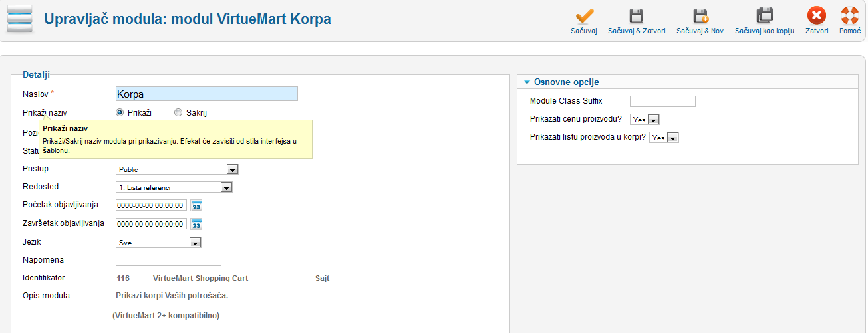Image resolution: width=868 pixels, height=333 pixels.
Task: Select the Sakrij radio button
Action: click(x=178, y=113)
